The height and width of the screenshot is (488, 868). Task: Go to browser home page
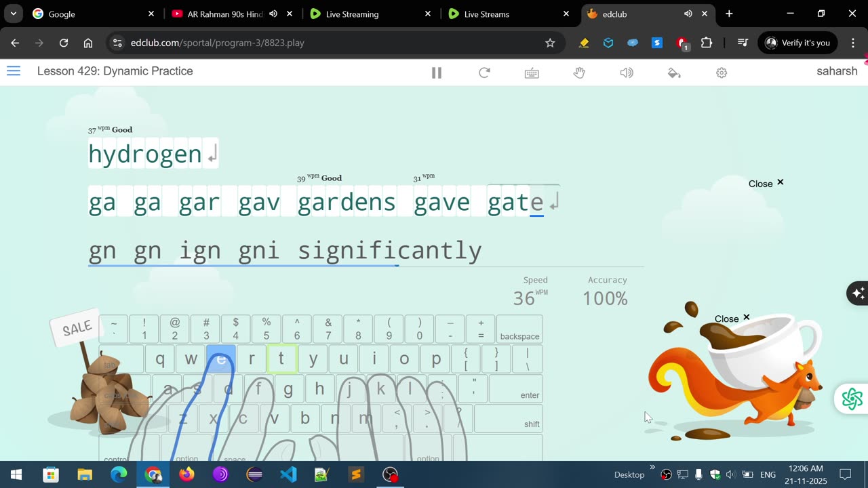(88, 43)
